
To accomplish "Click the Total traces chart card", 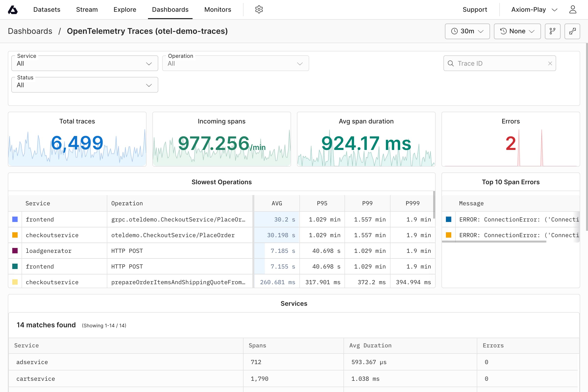I will [x=77, y=139].
